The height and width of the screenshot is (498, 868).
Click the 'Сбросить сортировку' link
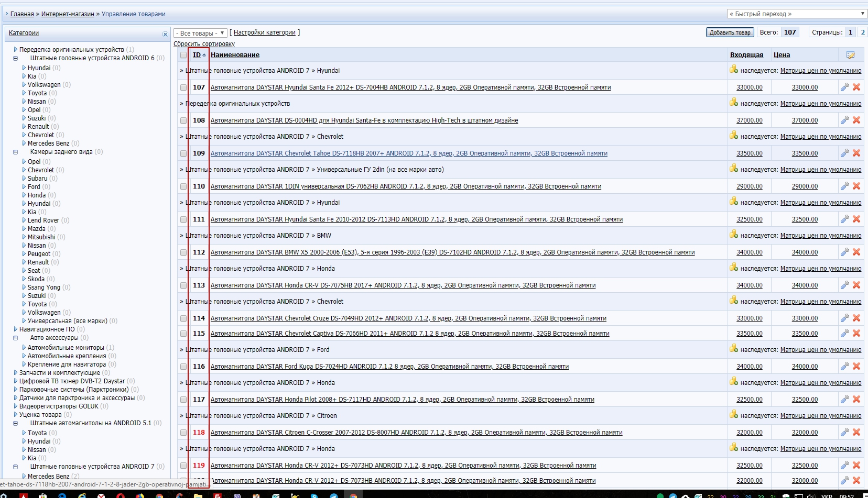(x=204, y=44)
